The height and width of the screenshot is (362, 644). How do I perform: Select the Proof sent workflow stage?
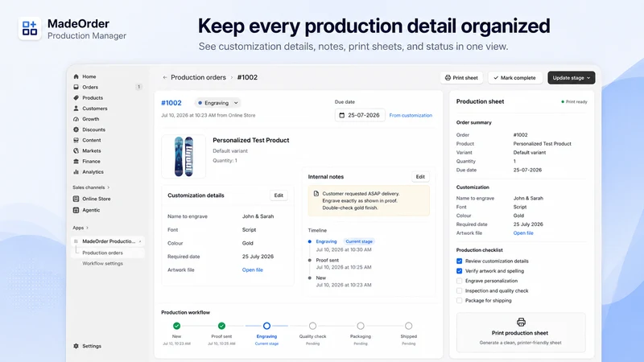[221, 326]
